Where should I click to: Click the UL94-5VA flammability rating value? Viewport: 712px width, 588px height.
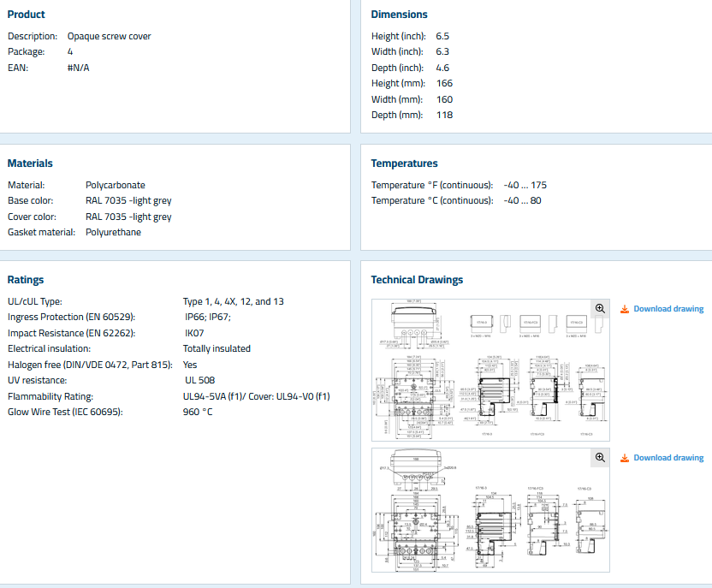tap(256, 396)
